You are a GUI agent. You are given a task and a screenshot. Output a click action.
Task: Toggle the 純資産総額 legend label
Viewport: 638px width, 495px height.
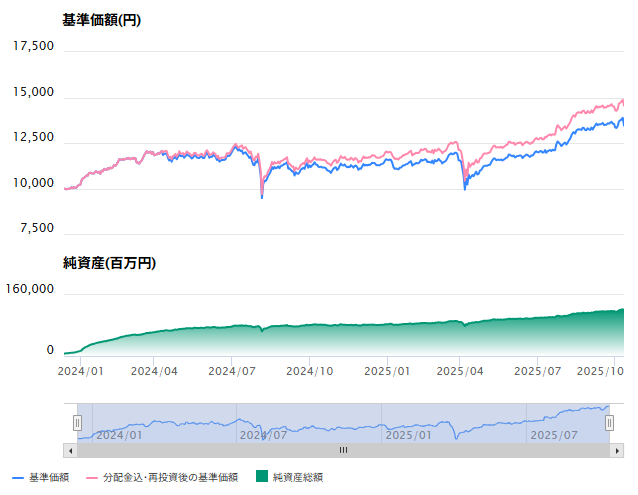(298, 478)
